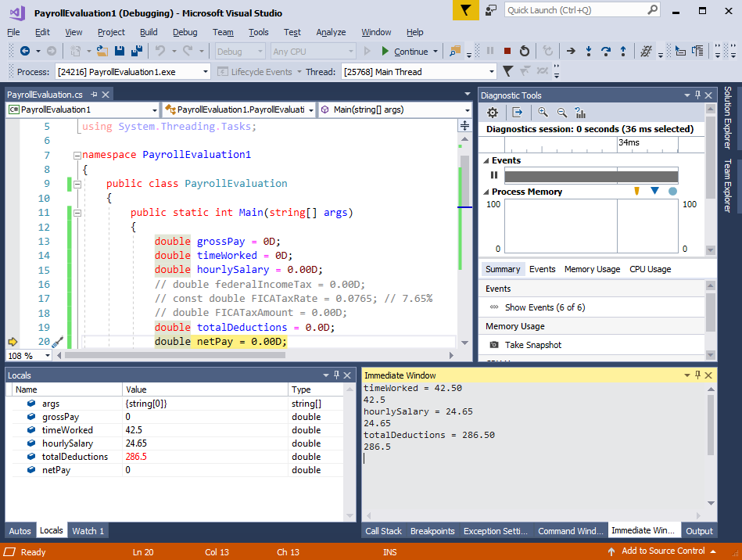Click the Continue button

[x=405, y=51]
